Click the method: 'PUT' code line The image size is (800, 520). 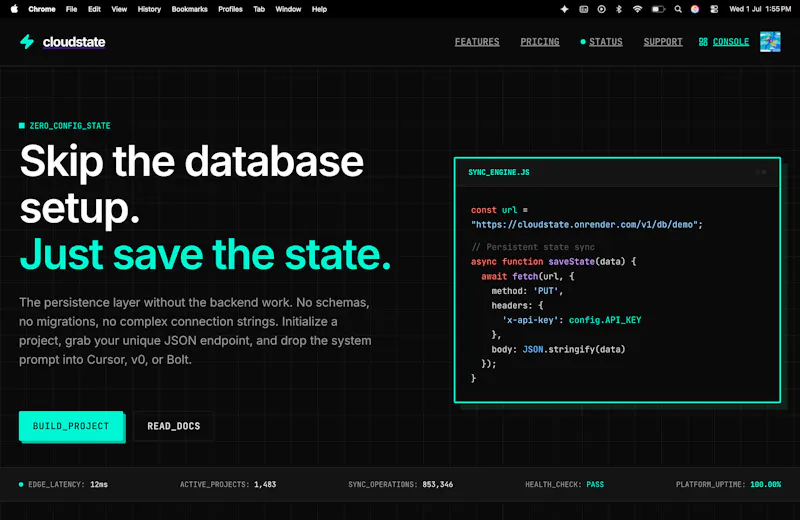click(527, 291)
